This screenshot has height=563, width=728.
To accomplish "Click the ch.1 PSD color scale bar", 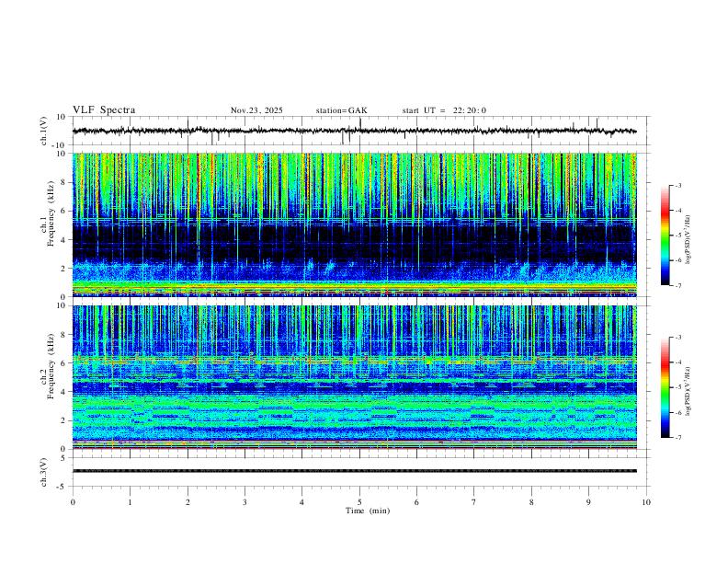I will (665, 236).
